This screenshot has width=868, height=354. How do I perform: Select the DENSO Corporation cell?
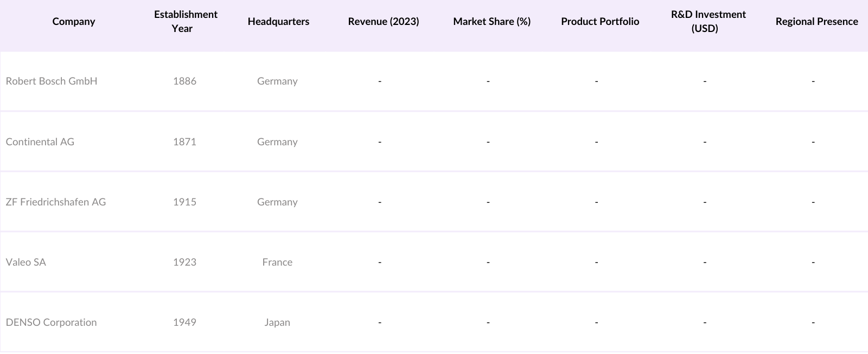pos(51,323)
